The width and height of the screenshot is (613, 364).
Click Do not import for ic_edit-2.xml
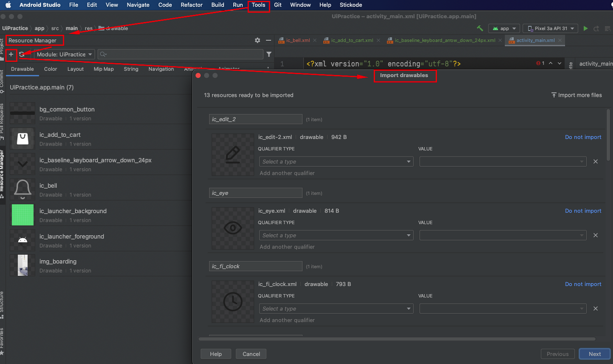583,137
